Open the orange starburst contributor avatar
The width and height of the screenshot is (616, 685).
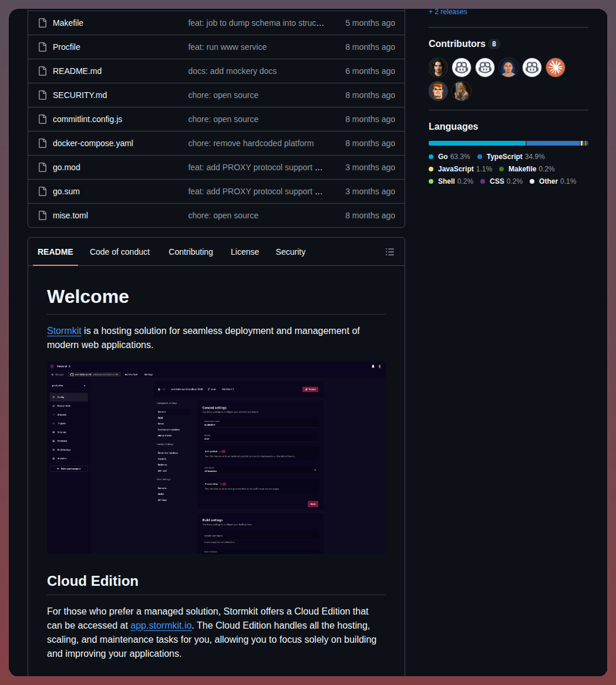click(556, 68)
